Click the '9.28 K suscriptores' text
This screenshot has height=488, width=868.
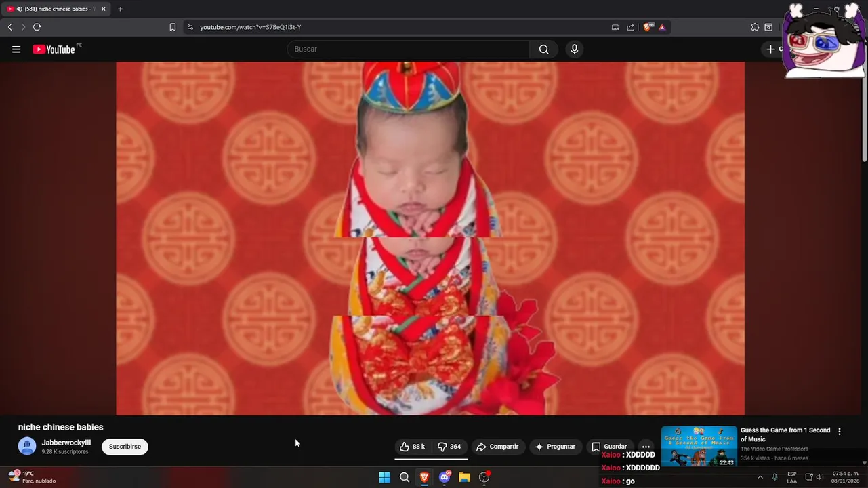65,452
